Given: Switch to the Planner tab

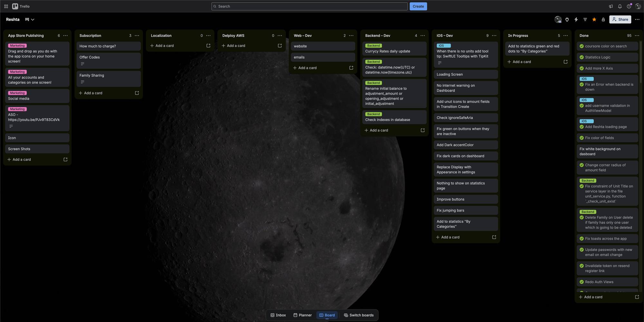Looking at the screenshot, I should pos(303,315).
